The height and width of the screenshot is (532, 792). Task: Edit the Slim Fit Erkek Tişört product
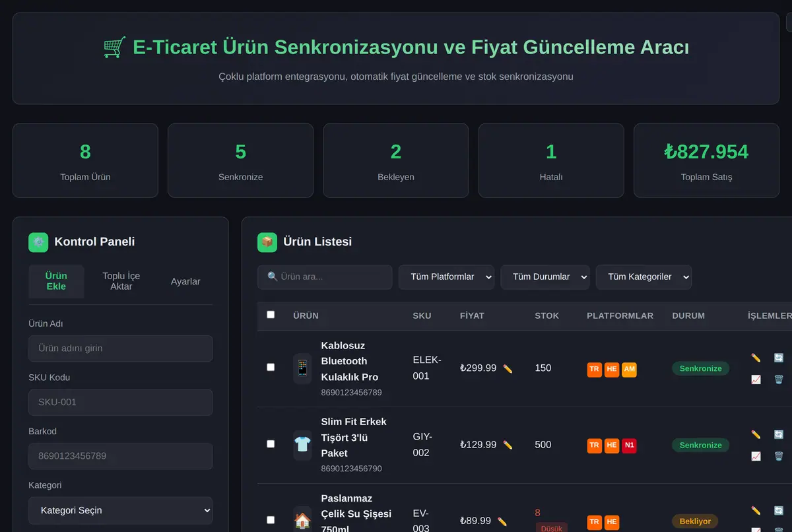[756, 434]
